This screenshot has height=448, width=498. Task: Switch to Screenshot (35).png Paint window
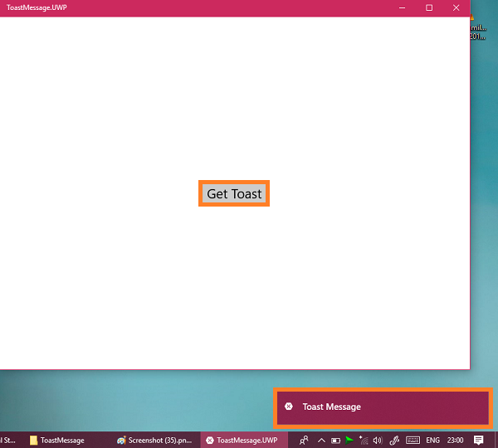(x=155, y=440)
